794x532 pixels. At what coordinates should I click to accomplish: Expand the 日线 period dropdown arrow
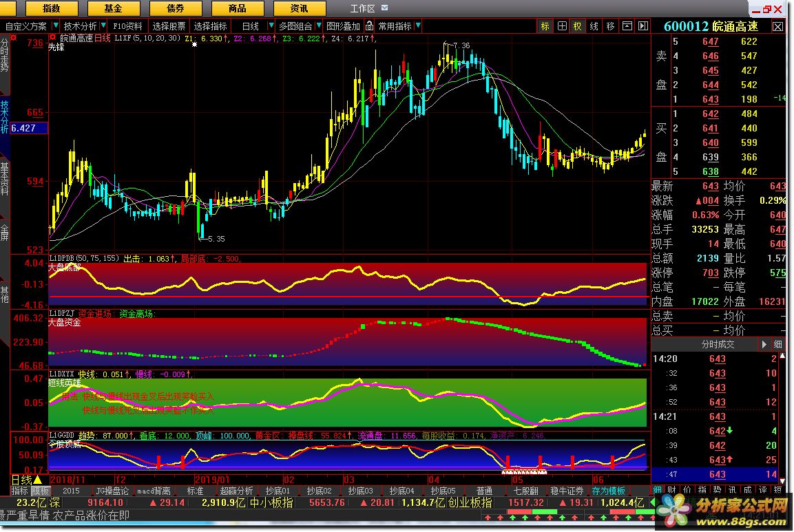pyautogui.click(x=271, y=25)
